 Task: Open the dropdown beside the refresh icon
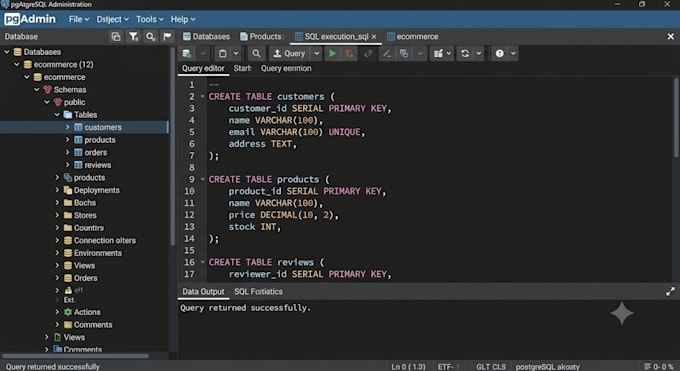479,53
